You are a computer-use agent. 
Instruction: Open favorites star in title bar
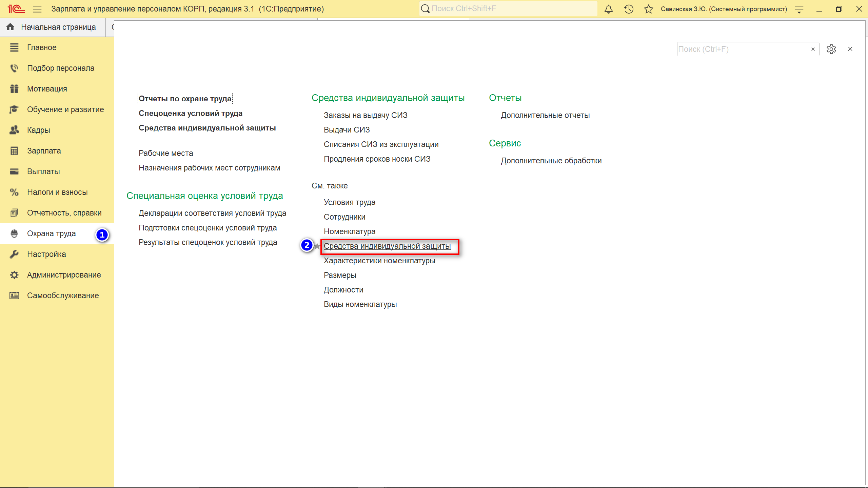click(x=648, y=9)
